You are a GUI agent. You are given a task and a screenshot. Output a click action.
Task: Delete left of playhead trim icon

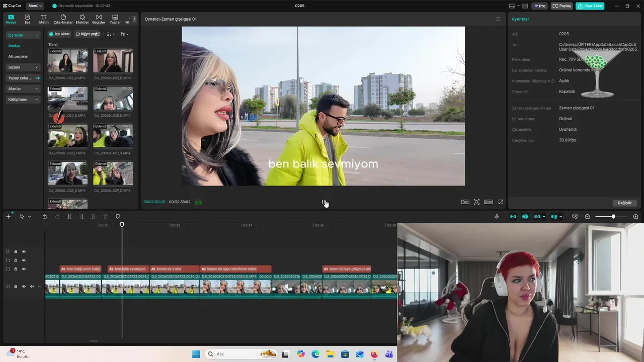[x=82, y=217]
